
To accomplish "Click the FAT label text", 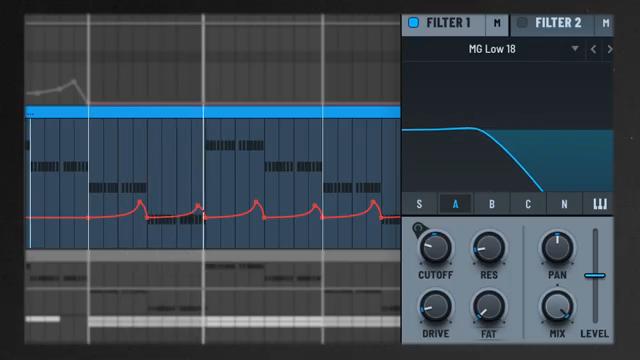I will [489, 334].
